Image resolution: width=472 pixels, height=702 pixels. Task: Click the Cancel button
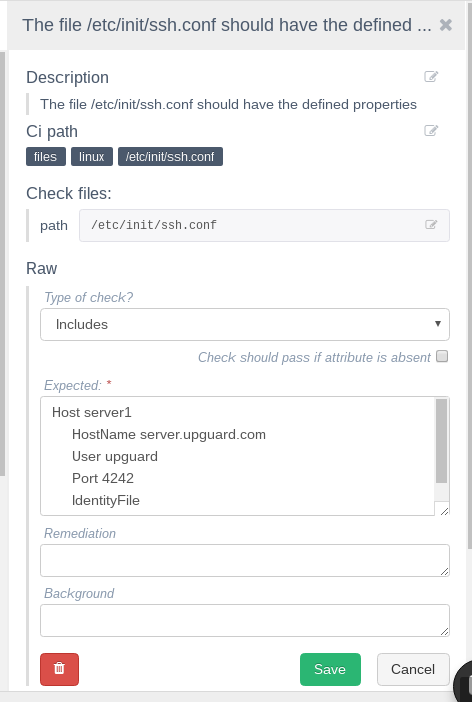coord(413,669)
